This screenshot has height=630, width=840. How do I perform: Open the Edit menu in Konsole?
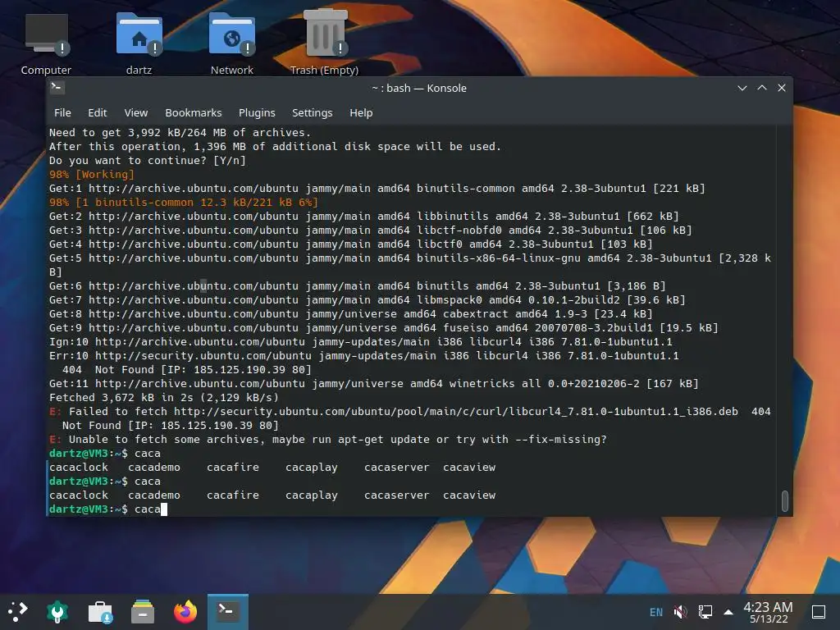98,113
